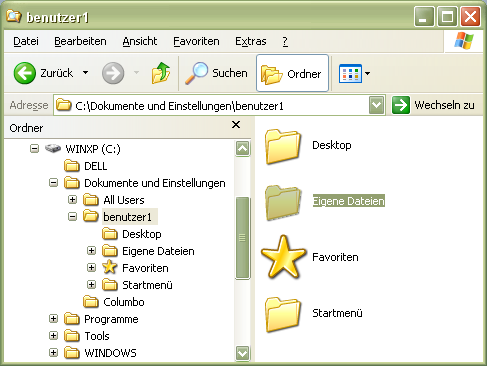Expand the WINDOWS tree node
This screenshot has width=487, height=366.
coord(53,352)
